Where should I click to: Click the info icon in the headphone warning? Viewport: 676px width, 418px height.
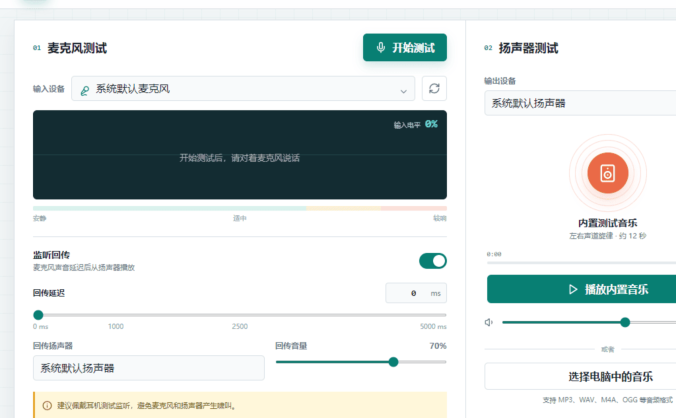pyautogui.click(x=47, y=406)
